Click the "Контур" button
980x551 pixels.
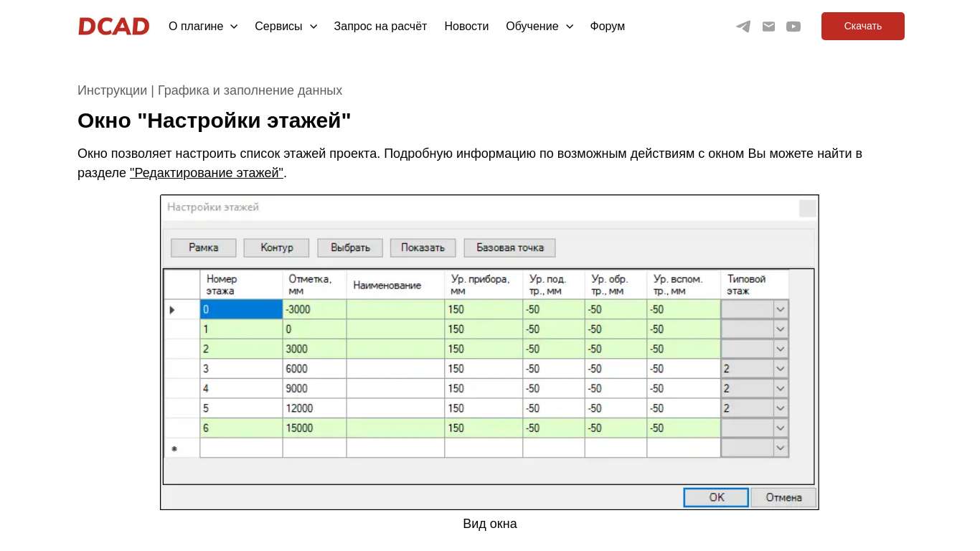click(x=277, y=248)
